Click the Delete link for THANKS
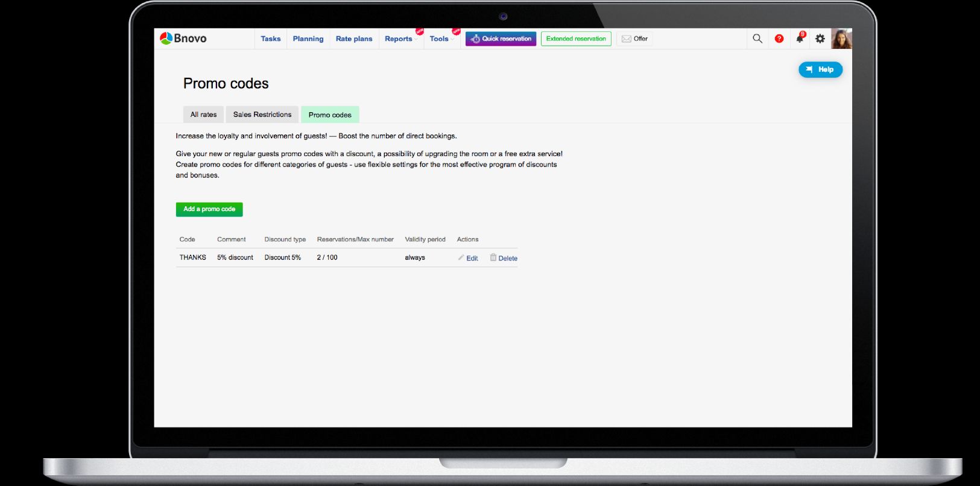980x486 pixels. 508,258
